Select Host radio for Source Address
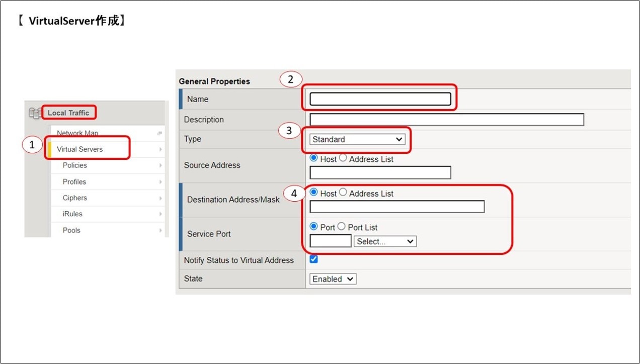640x364 pixels. click(x=314, y=158)
